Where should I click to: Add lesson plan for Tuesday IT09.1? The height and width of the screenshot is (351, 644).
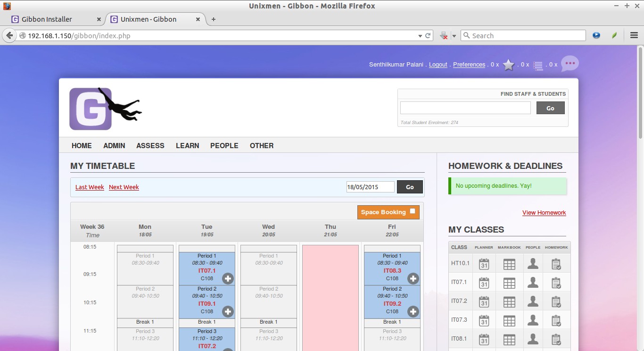point(228,311)
